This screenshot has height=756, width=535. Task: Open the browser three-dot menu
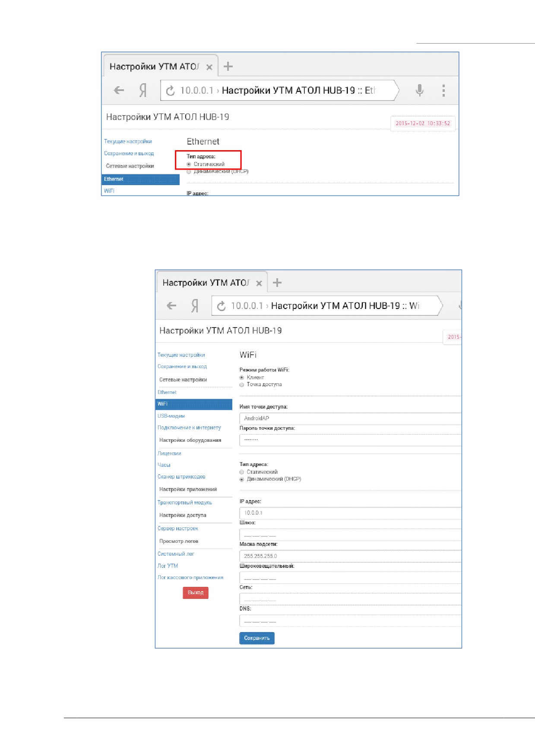click(443, 90)
